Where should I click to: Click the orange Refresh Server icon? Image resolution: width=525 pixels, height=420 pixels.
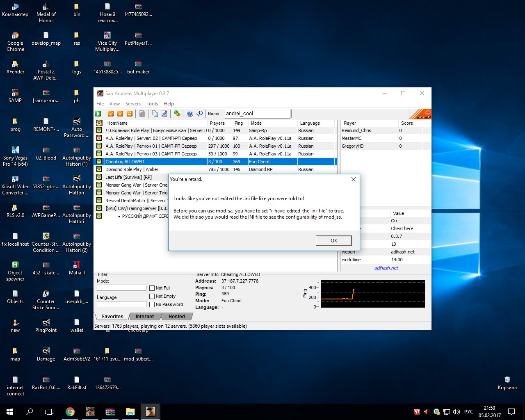pos(130,114)
